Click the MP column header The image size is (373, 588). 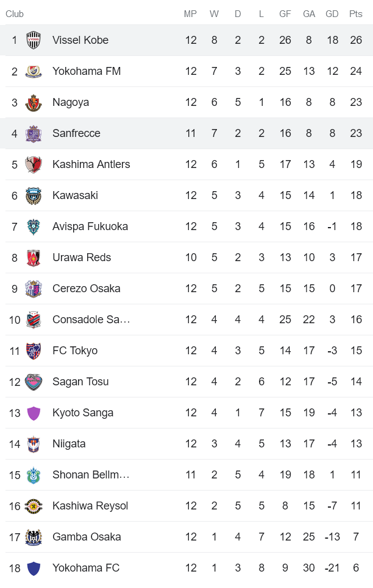tap(190, 14)
